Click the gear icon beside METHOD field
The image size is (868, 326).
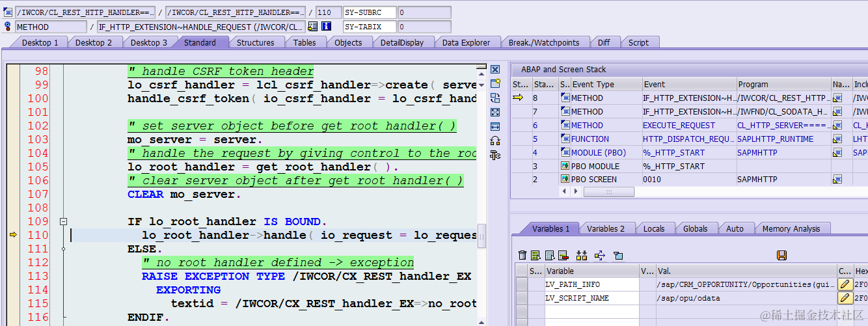(8, 27)
